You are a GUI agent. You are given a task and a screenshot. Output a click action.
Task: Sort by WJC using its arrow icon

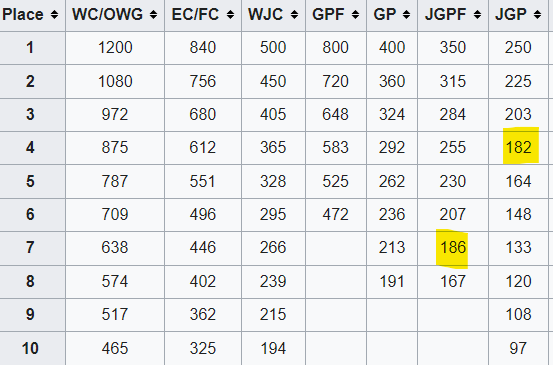[x=294, y=14]
